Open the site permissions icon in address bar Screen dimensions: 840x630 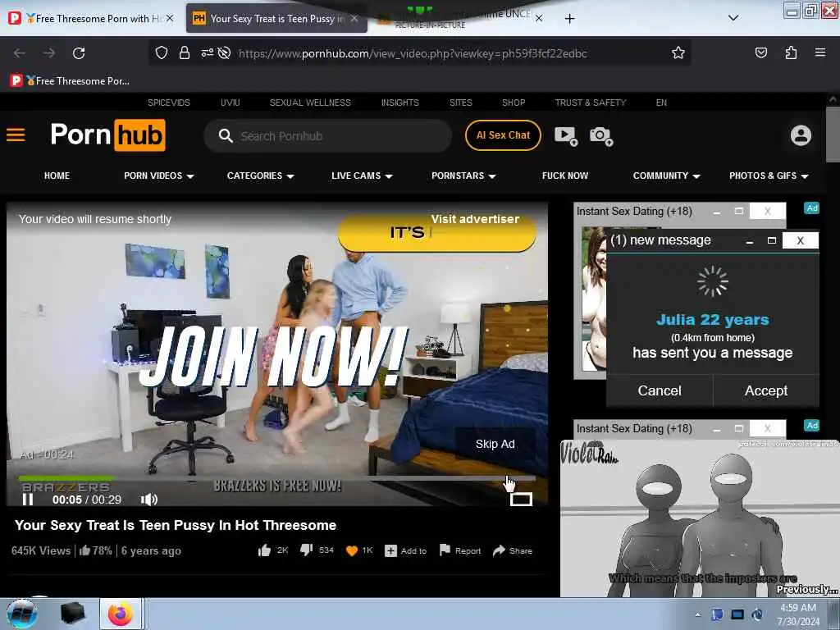207,52
